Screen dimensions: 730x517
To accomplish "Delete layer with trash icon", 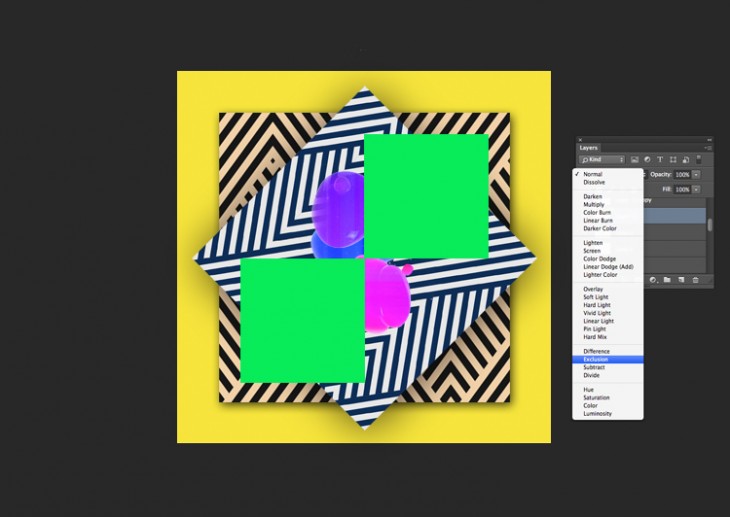I will point(695,280).
